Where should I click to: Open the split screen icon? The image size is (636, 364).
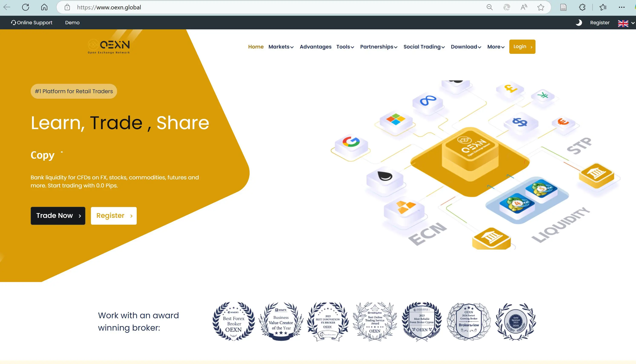click(x=563, y=7)
